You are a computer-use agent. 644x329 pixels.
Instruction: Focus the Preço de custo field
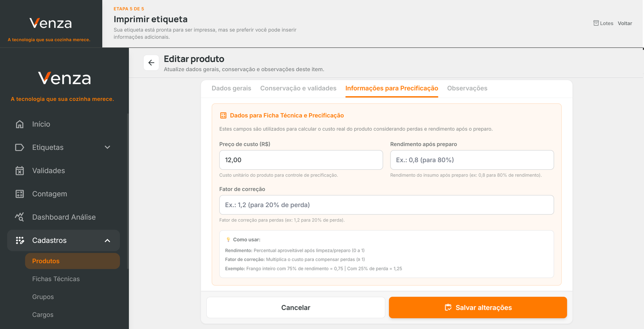pyautogui.click(x=301, y=160)
